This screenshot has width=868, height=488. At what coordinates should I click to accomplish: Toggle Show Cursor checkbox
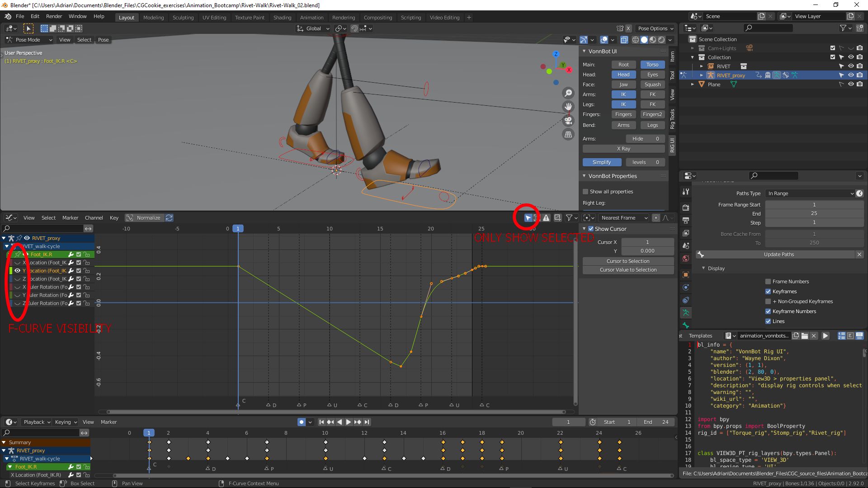pos(591,229)
